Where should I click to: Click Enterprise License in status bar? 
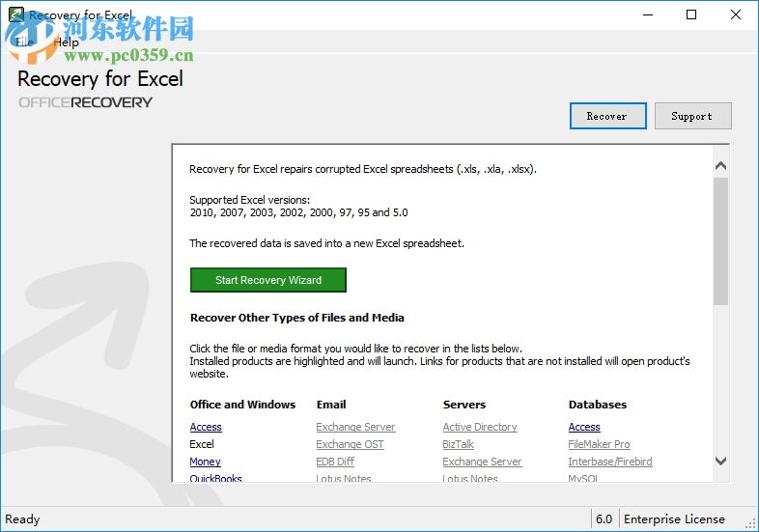click(674, 518)
